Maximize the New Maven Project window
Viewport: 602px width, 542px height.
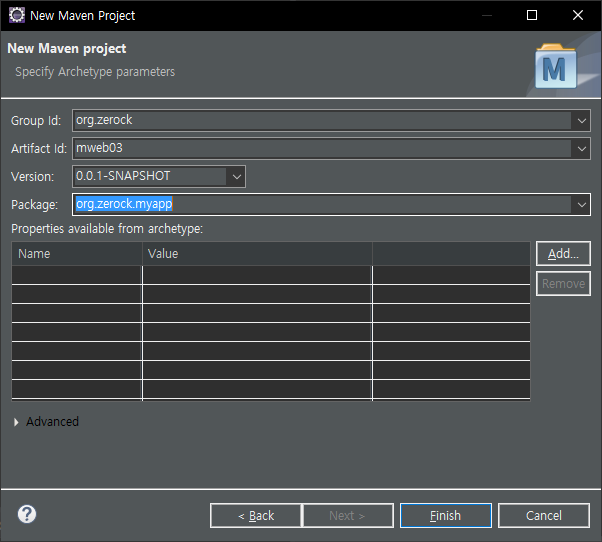click(x=532, y=15)
